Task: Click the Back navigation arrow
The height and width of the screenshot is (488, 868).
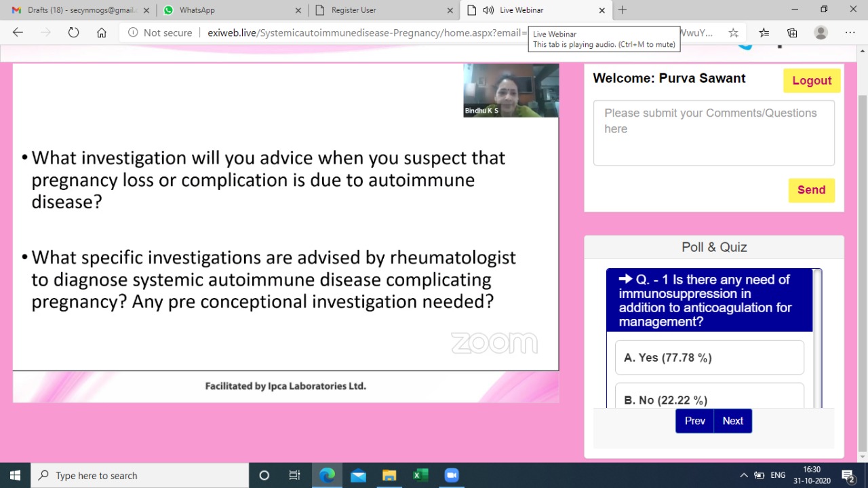Action: click(x=18, y=33)
